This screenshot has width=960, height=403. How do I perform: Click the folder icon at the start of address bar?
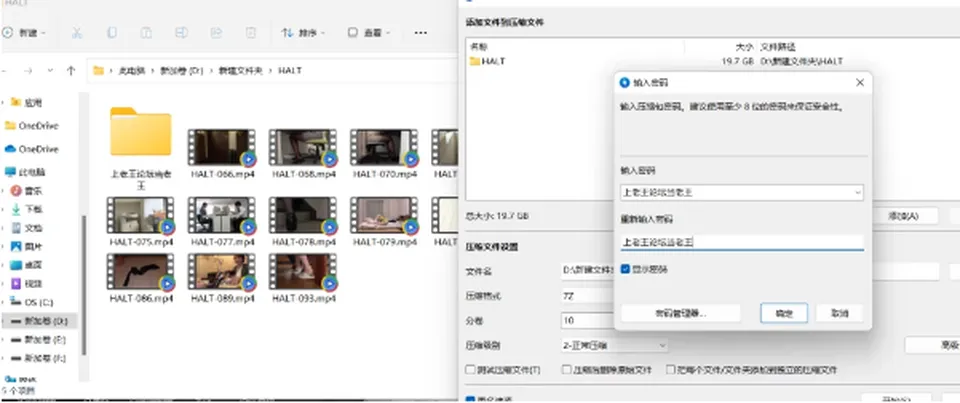pos(98,70)
